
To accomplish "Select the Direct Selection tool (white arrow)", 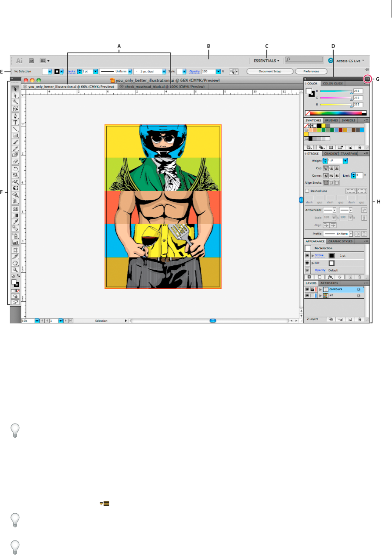I will pyautogui.click(x=15, y=96).
